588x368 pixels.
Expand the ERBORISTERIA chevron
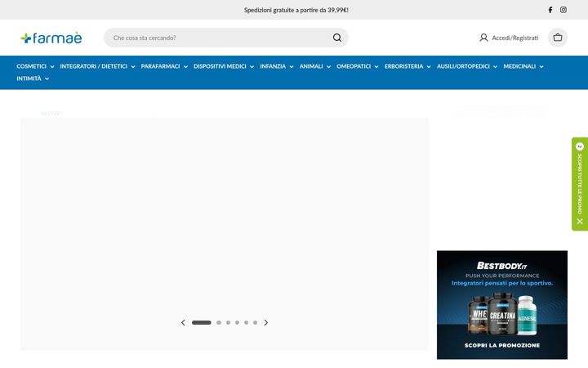click(x=428, y=67)
